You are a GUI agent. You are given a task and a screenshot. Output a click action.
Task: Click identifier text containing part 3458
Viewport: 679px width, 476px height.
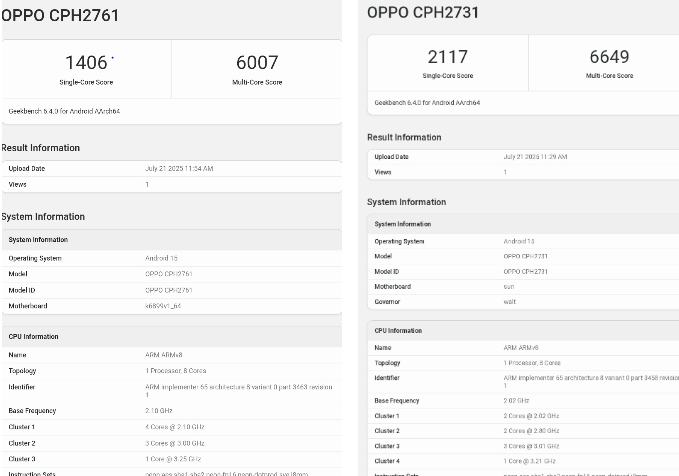pyautogui.click(x=591, y=382)
